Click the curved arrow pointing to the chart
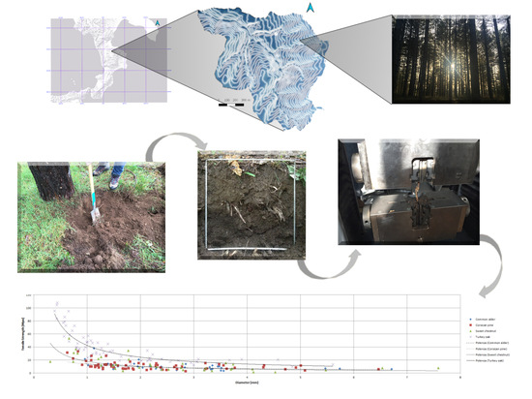 click(491, 265)
